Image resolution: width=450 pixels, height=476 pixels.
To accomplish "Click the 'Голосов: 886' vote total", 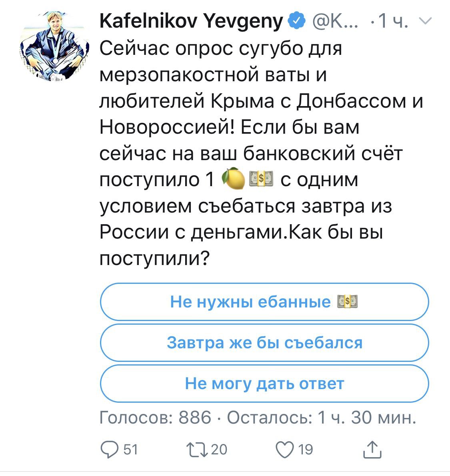I will 155,418.
